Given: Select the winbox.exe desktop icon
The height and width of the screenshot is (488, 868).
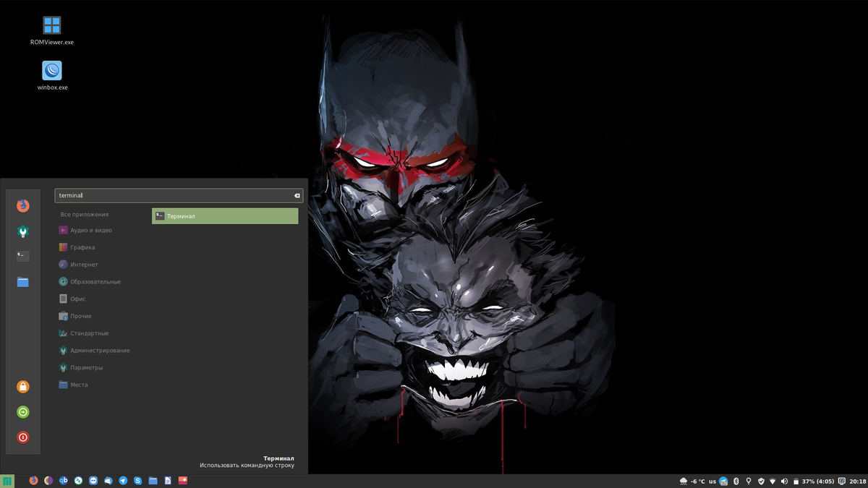Looking at the screenshot, I should coord(52,76).
